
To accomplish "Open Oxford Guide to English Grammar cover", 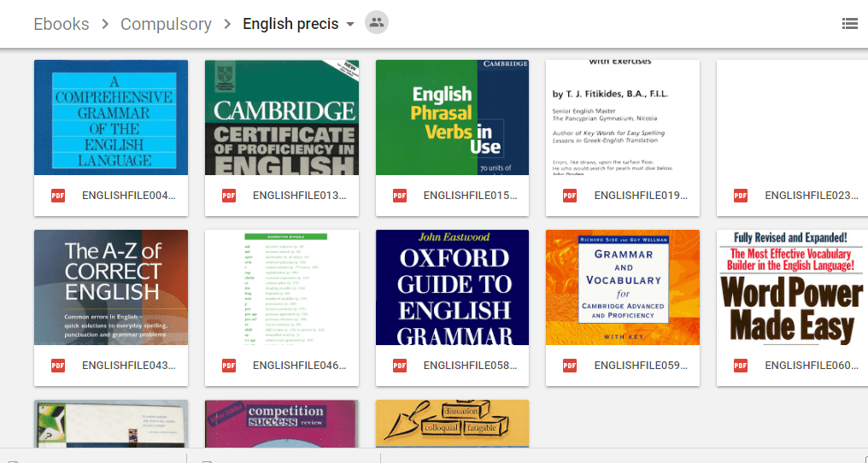I will coord(452,287).
